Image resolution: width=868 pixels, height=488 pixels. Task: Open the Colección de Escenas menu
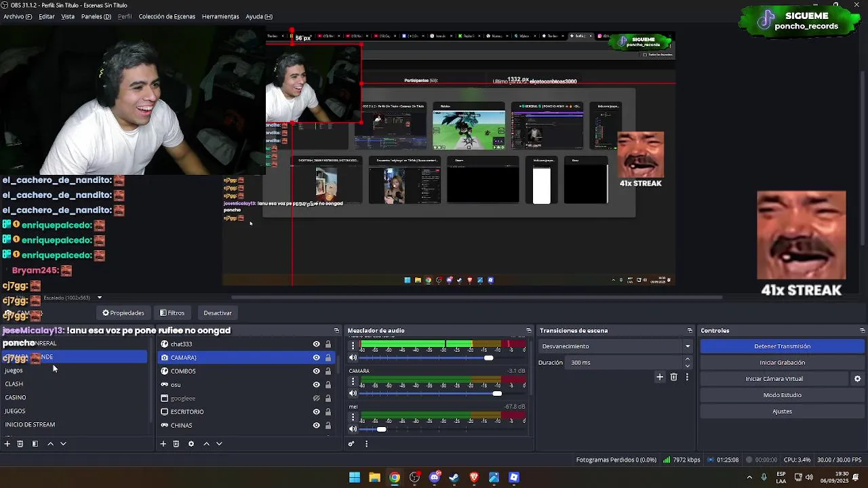[167, 16]
